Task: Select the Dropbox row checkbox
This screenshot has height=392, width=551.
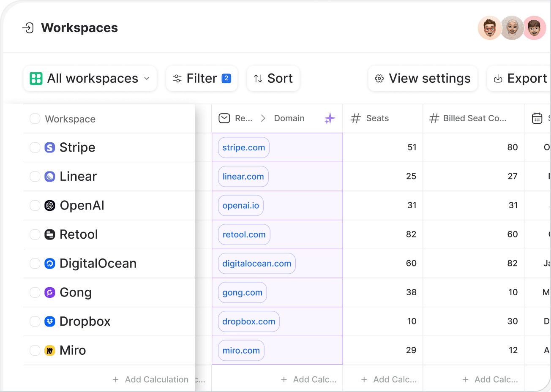Action: point(35,321)
